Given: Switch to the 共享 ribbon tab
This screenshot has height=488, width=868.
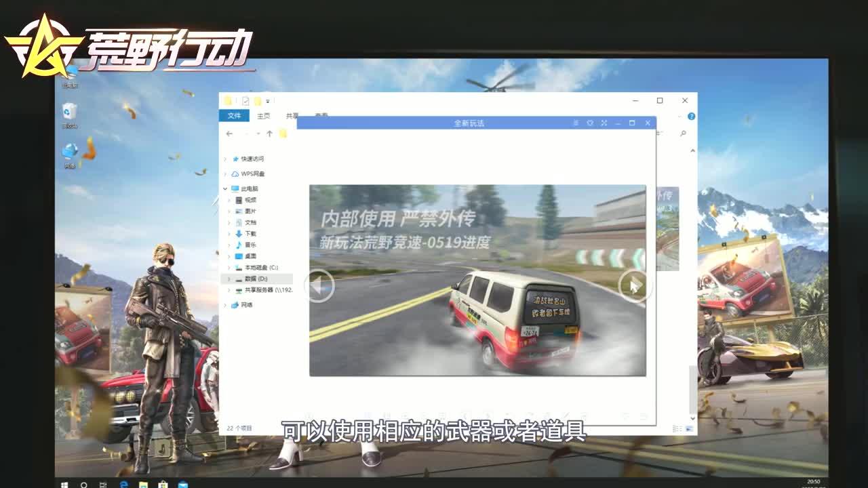Looking at the screenshot, I should pos(292,116).
